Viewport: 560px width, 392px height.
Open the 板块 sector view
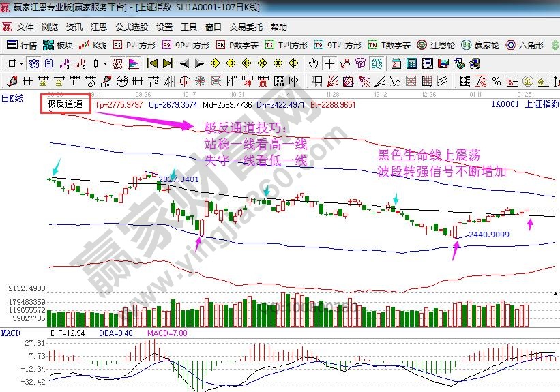[57, 45]
